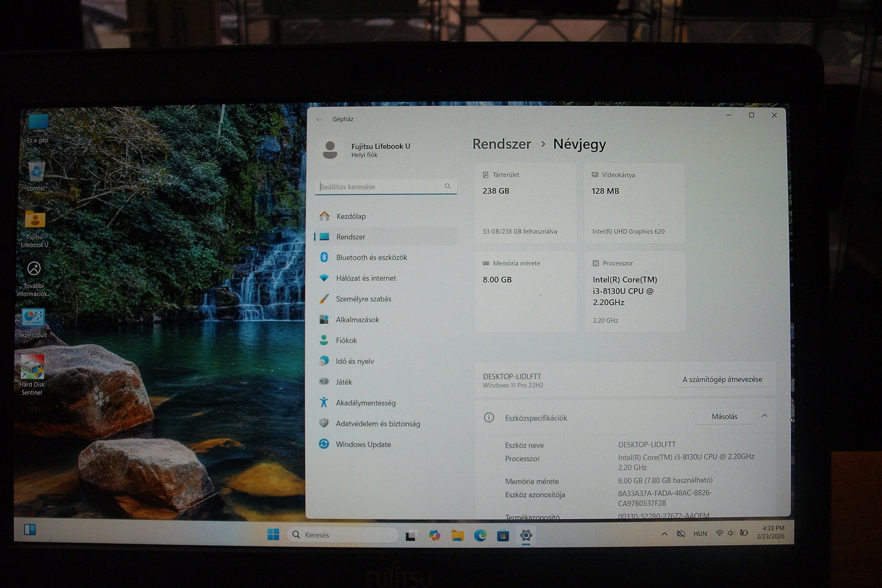Launch Microsoft Edge from the taskbar
This screenshot has height=588, width=882.
480,535
